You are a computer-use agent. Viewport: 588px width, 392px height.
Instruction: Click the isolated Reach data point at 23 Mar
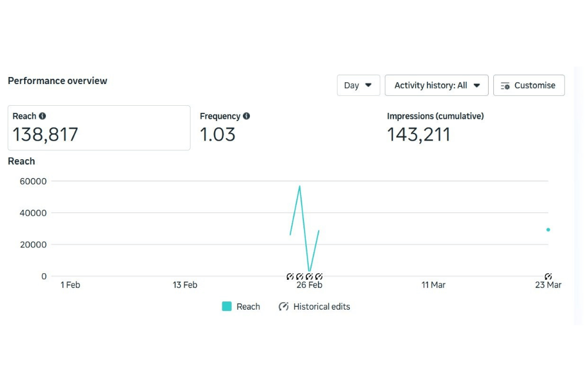pyautogui.click(x=548, y=230)
